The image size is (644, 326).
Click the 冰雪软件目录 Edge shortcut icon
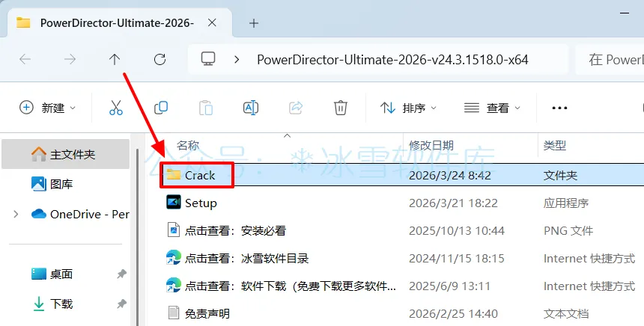173,258
